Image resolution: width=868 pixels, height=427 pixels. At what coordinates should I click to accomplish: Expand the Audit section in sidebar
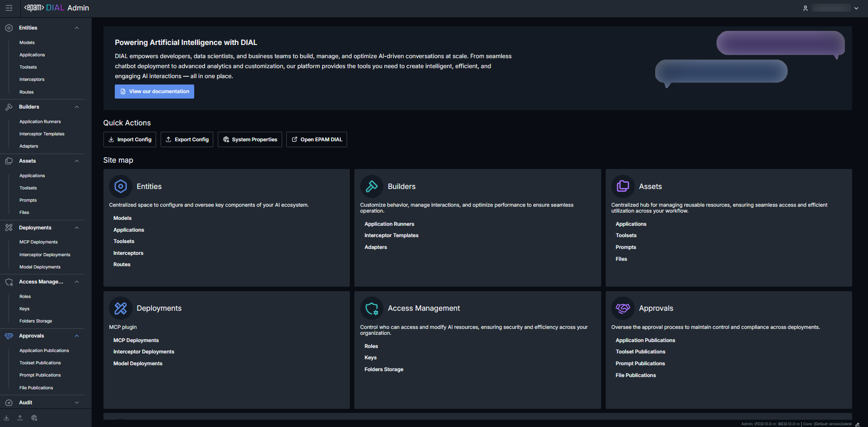77,402
